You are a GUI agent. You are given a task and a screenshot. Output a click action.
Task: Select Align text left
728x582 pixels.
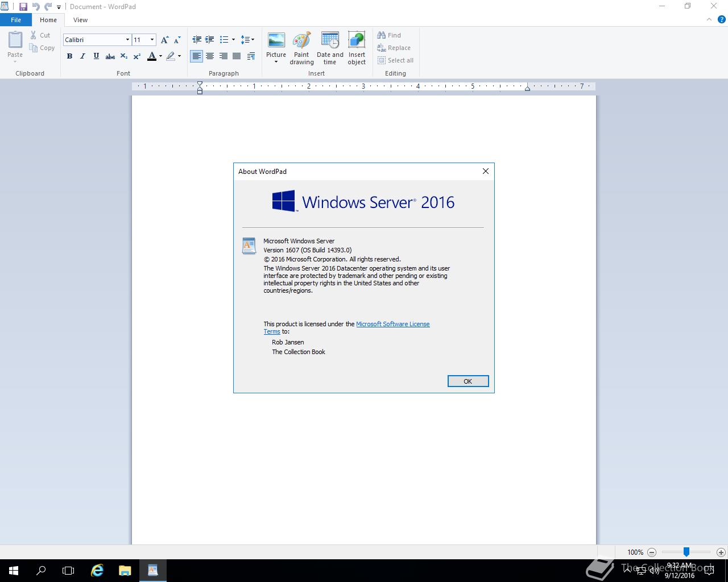tap(196, 56)
